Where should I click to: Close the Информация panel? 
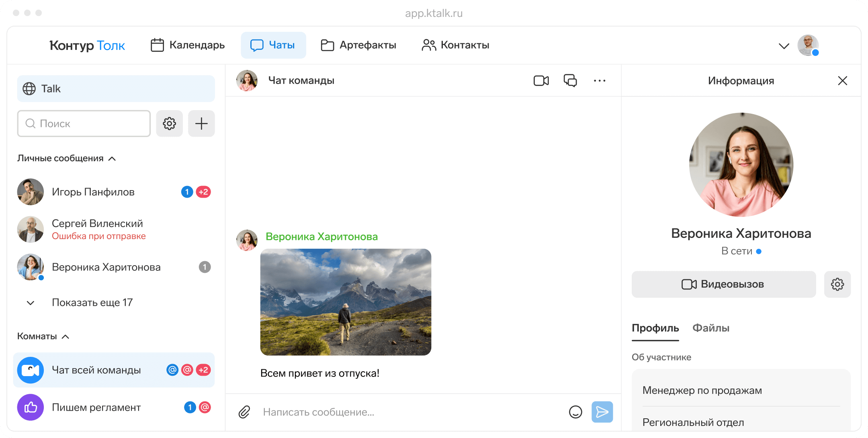(843, 81)
